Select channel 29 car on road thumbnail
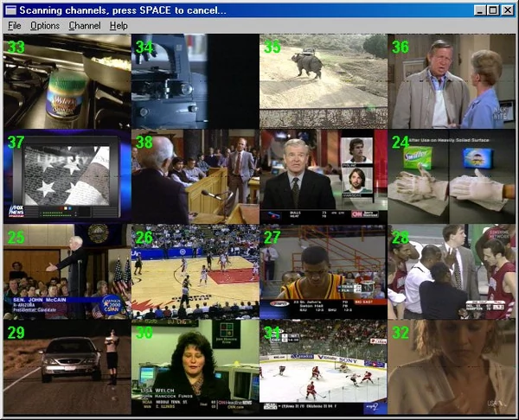The image size is (519, 420). pyautogui.click(x=67, y=367)
